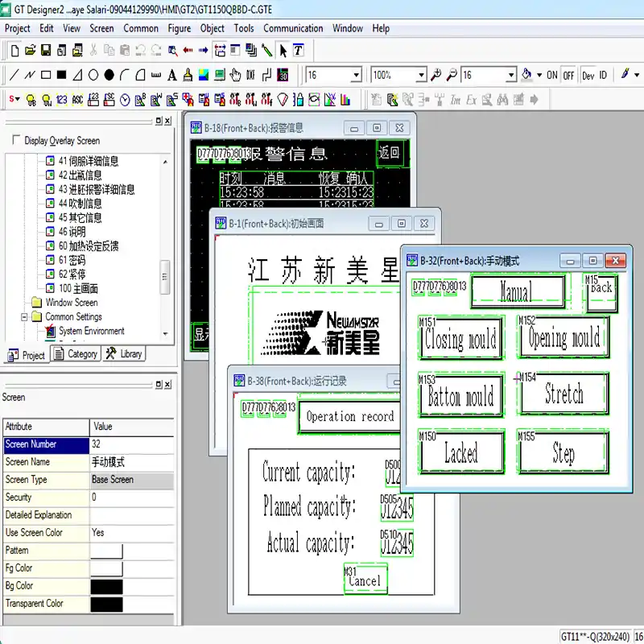Click the Dev device display button
This screenshot has width=644, height=644.
588,75
